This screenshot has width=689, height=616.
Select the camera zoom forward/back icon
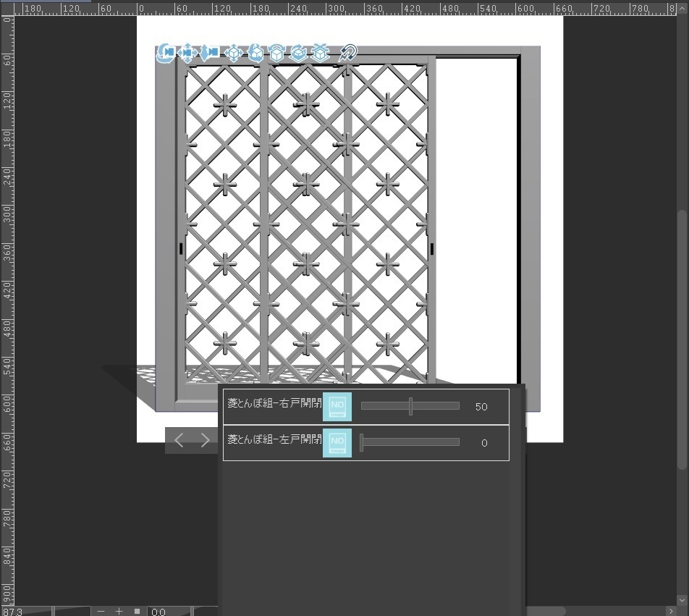tap(210, 53)
